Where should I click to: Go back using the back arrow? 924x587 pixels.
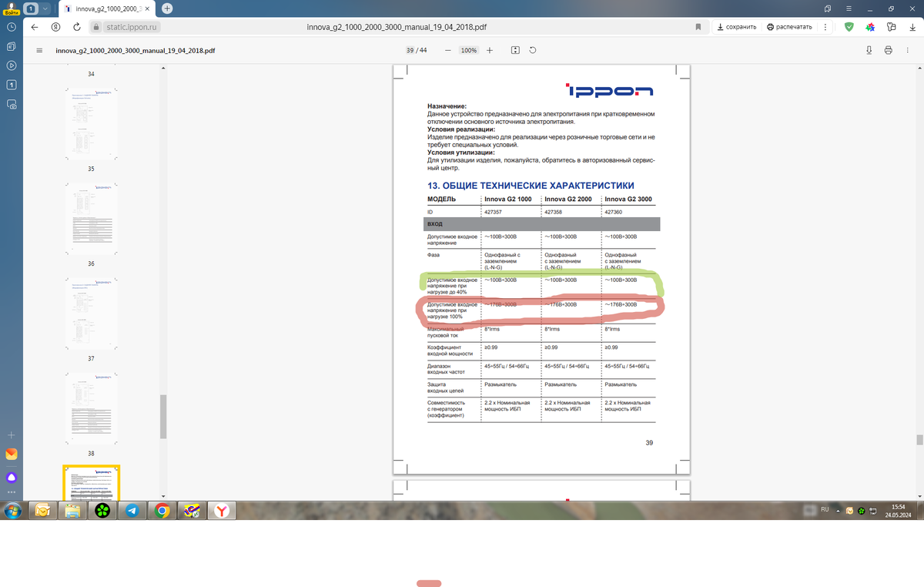click(35, 27)
